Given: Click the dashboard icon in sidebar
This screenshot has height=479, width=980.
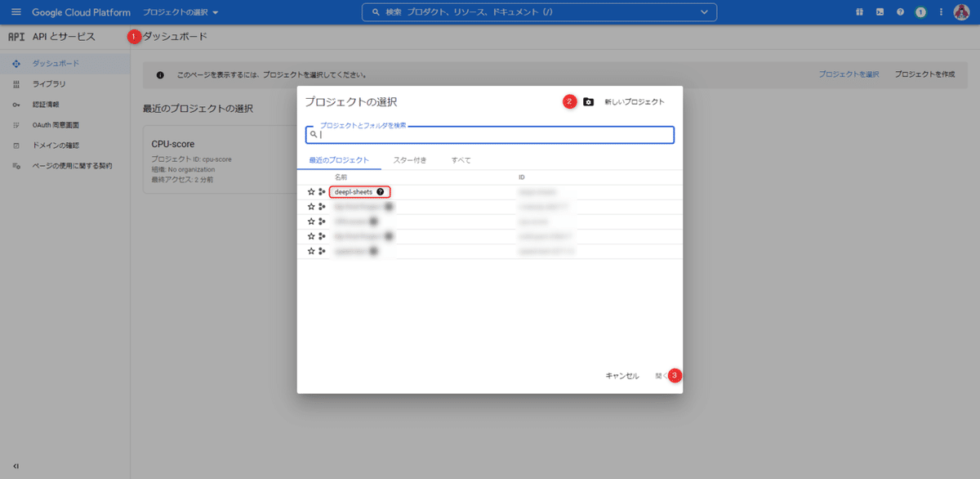Looking at the screenshot, I should pos(16,64).
